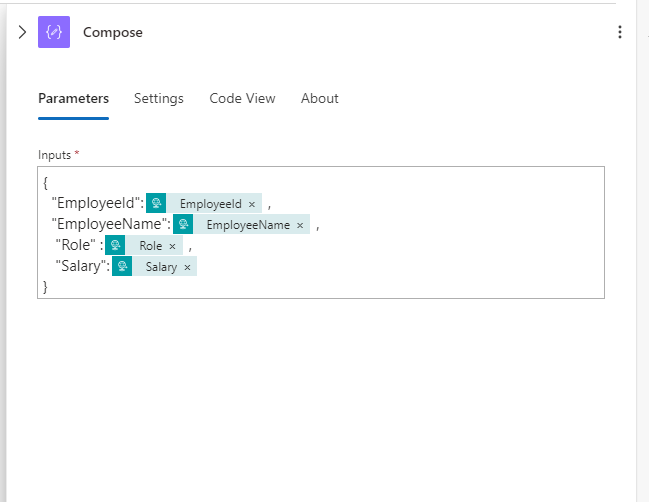Click the "EmployeeName": JSON key text

click(x=111, y=224)
